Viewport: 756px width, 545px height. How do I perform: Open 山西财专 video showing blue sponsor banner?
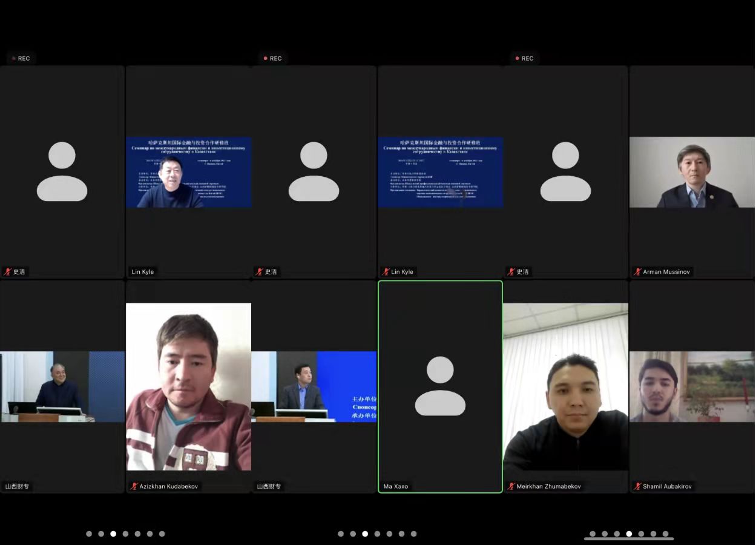tap(314, 386)
